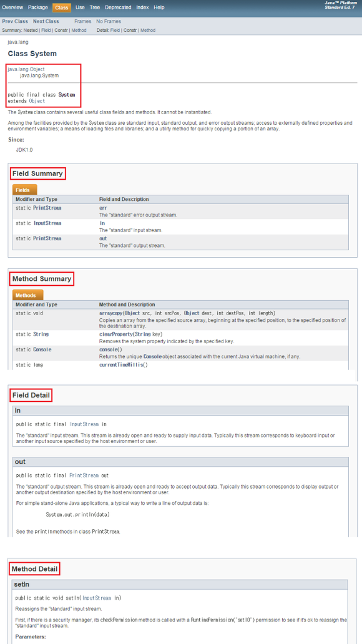The height and width of the screenshot is (644, 362).
Task: Jump to Constr in the Detail row
Action: [x=130, y=31]
